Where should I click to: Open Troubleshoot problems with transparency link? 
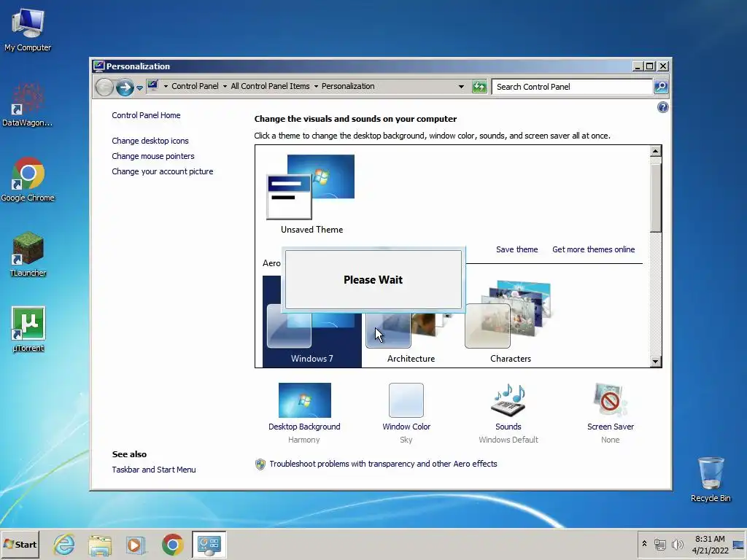coord(383,464)
